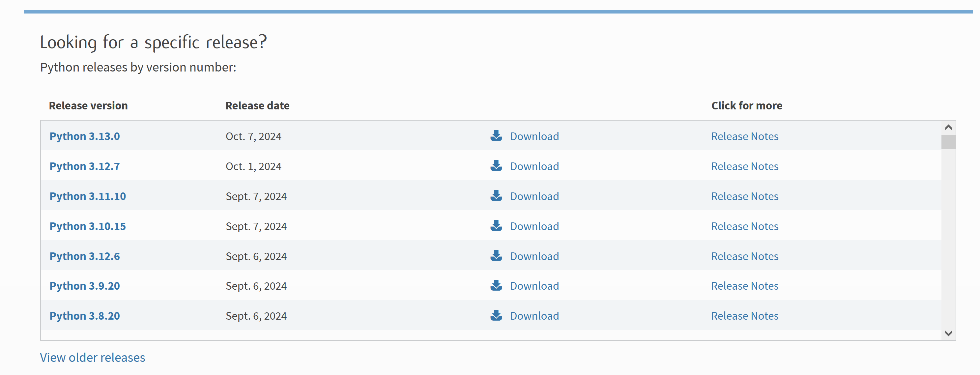Click download icon for Python 3.11.10
The height and width of the screenshot is (375, 980).
496,196
